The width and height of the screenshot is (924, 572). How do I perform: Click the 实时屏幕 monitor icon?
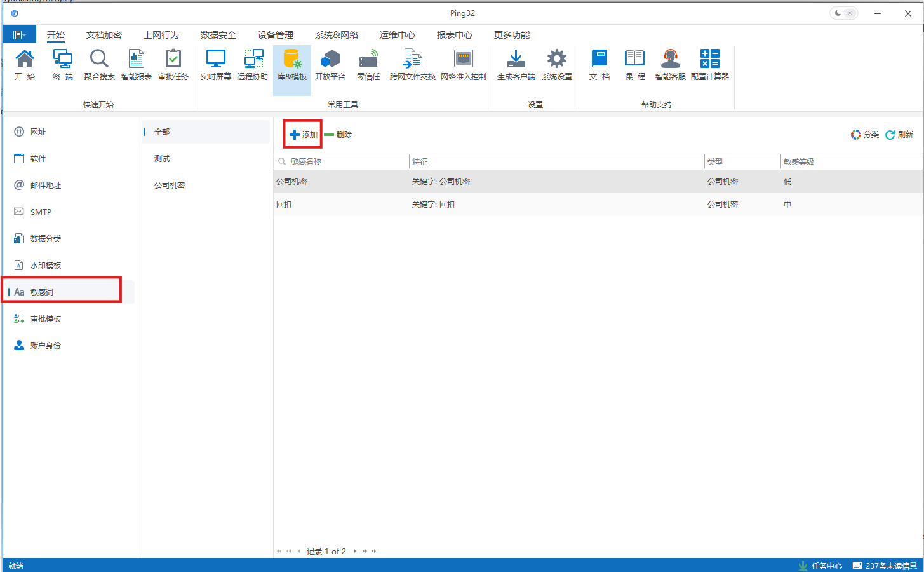click(215, 65)
